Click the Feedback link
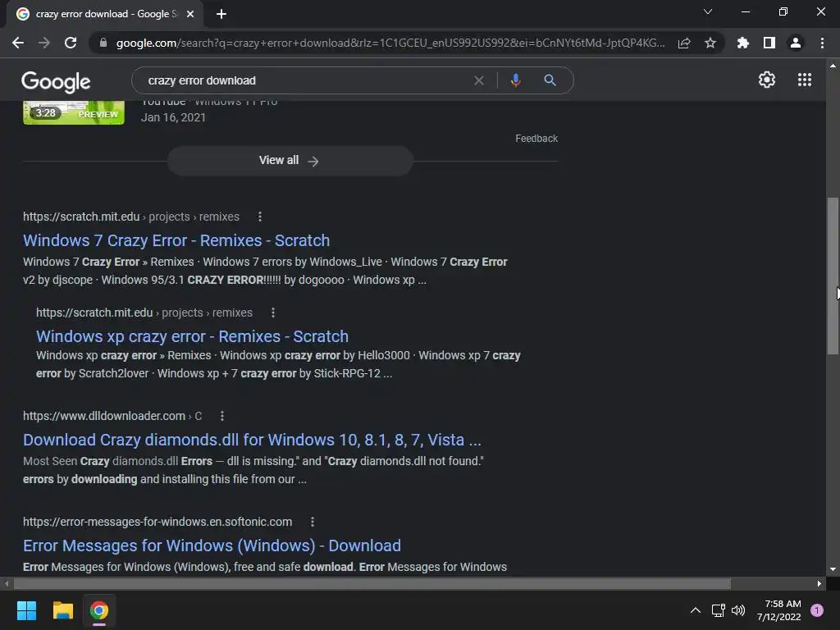The width and height of the screenshot is (840, 630). [536, 139]
